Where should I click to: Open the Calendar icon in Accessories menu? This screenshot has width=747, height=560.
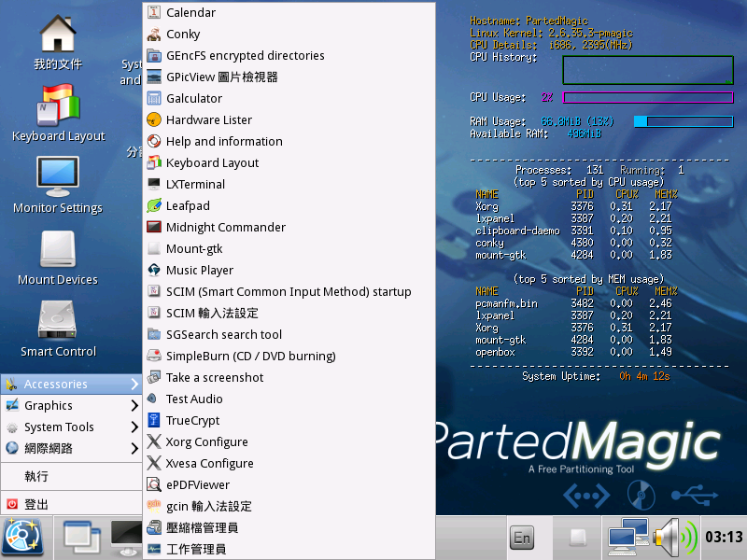pos(154,12)
